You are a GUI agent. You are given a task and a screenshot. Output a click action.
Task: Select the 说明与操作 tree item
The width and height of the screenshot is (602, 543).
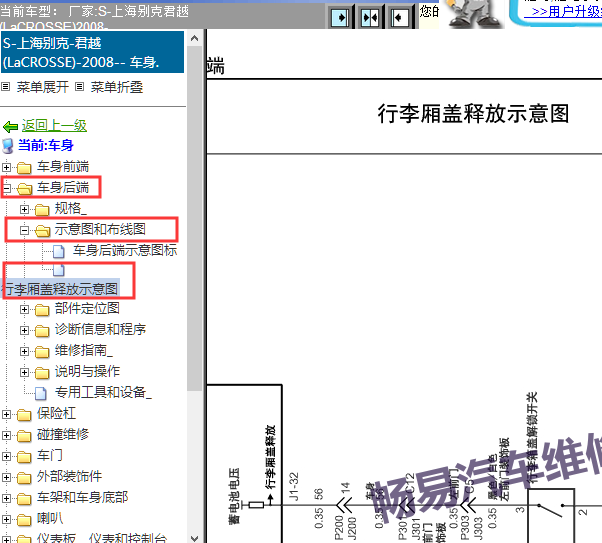click(x=87, y=371)
